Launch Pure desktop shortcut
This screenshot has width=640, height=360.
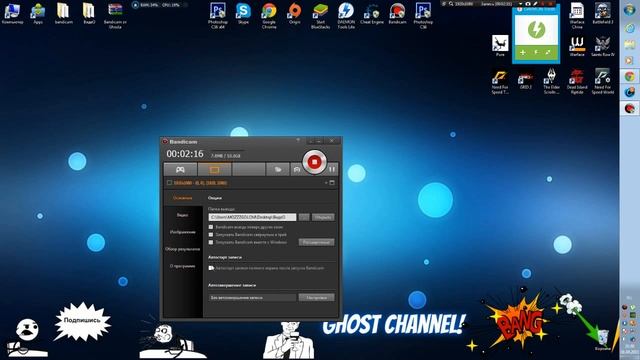click(500, 46)
